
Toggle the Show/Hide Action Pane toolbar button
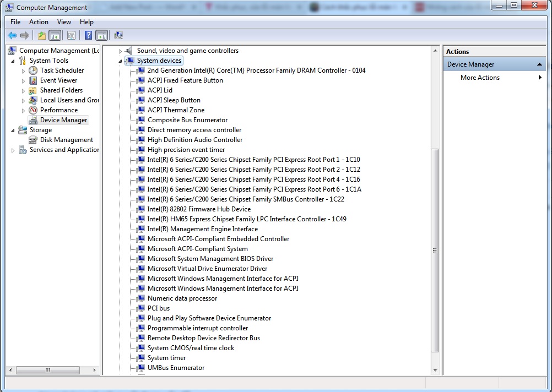point(101,35)
